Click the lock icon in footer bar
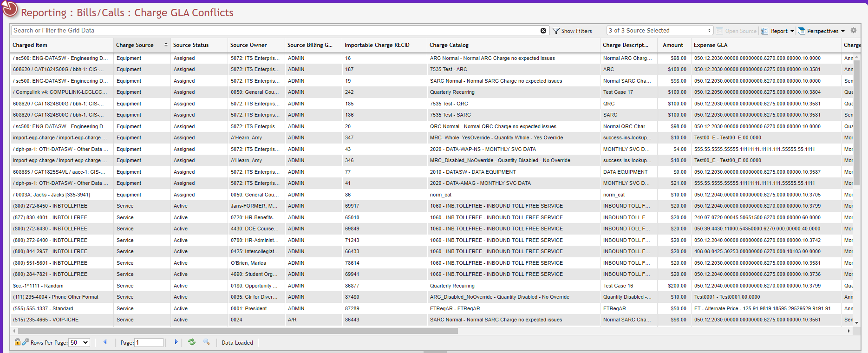 [17, 342]
